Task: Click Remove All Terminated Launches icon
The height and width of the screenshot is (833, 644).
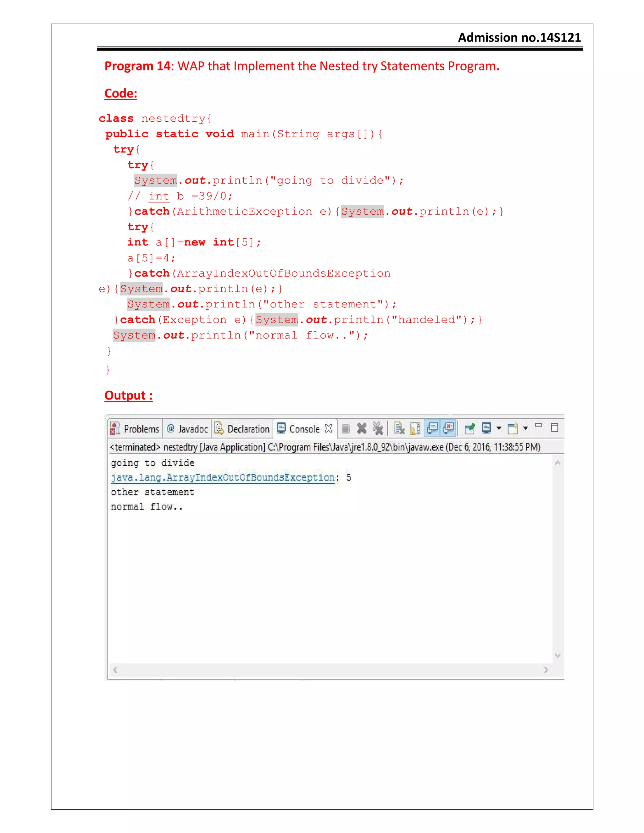Action: pos(378,429)
